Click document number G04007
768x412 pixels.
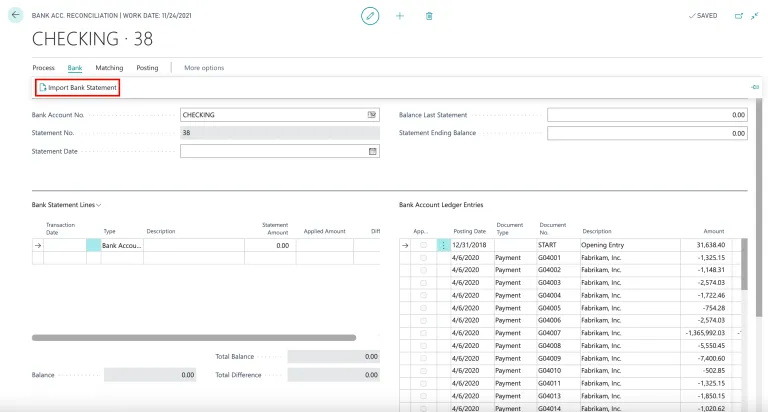549,333
